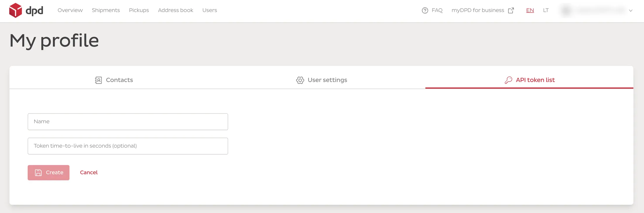Image resolution: width=644 pixels, height=213 pixels.
Task: Focus the token time-to-live field
Action: [x=128, y=146]
